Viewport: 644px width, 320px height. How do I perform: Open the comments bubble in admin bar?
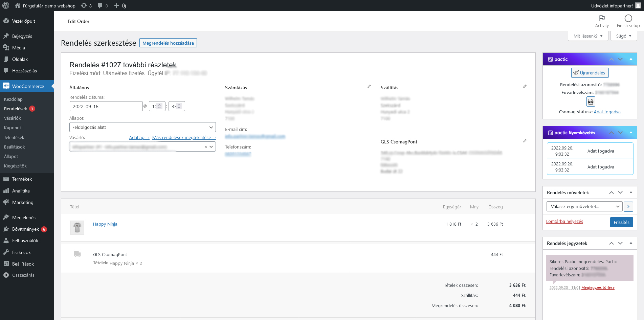click(x=103, y=5)
